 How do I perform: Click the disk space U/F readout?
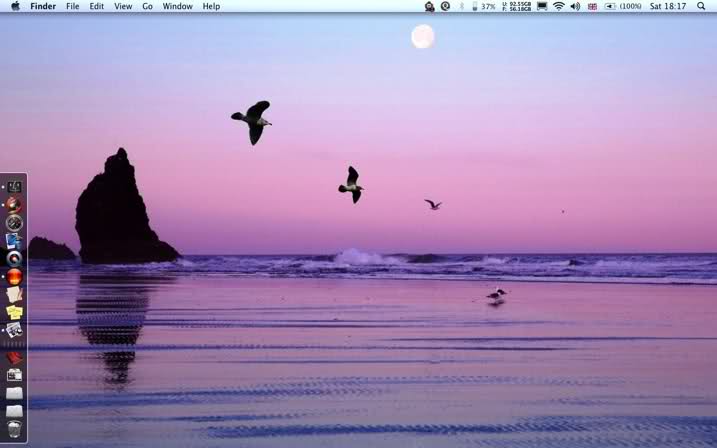pos(517,6)
